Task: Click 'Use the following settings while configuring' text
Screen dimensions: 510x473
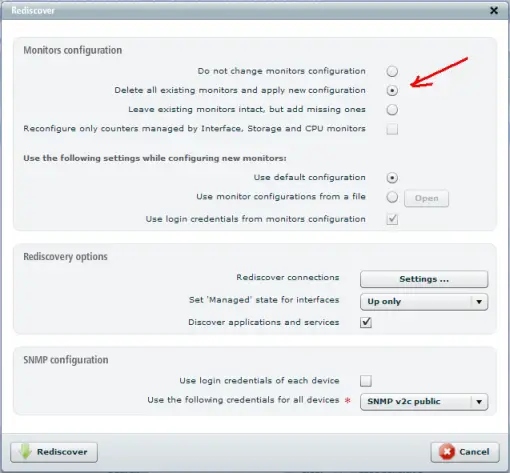Action: tap(155, 158)
